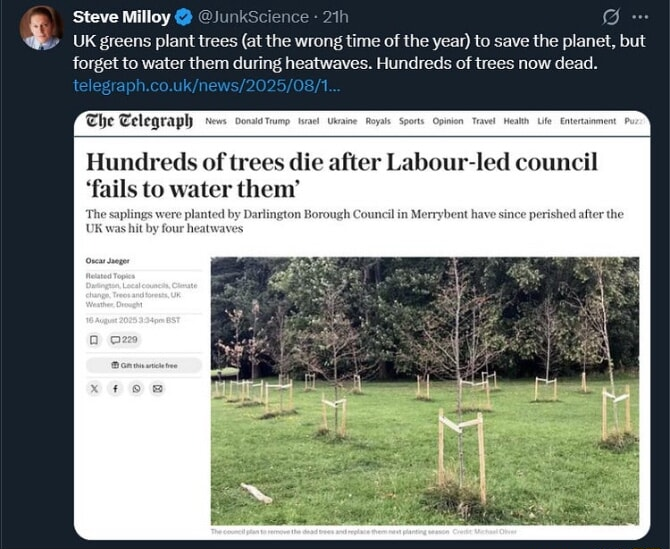Click the dead trees photo
The height and width of the screenshot is (549, 670).
[425, 391]
